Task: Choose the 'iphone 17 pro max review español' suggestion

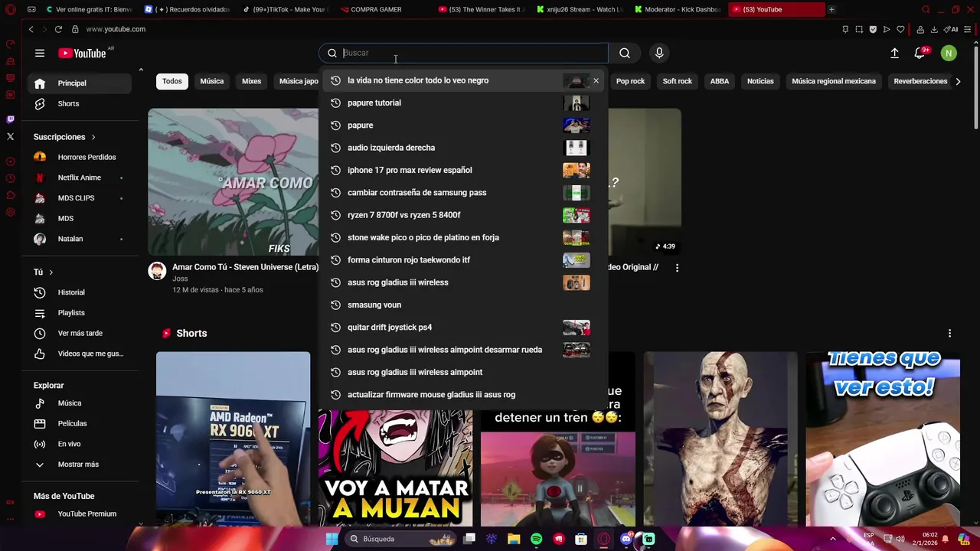Action: coord(463,170)
